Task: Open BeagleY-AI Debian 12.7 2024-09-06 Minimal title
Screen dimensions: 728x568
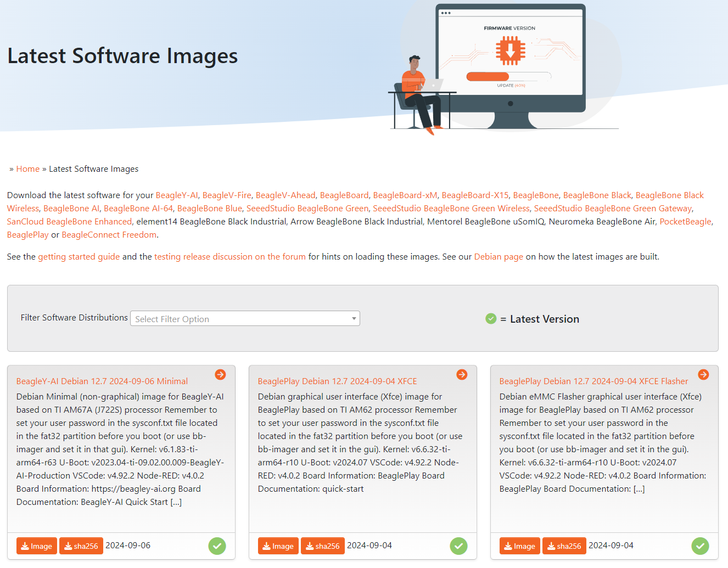Action: click(102, 381)
